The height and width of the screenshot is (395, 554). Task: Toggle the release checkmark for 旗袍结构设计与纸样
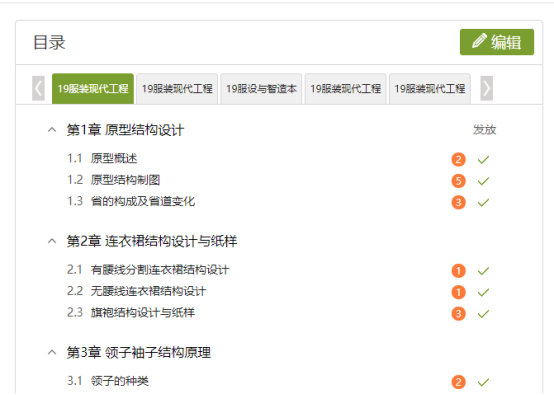pyautogui.click(x=483, y=314)
